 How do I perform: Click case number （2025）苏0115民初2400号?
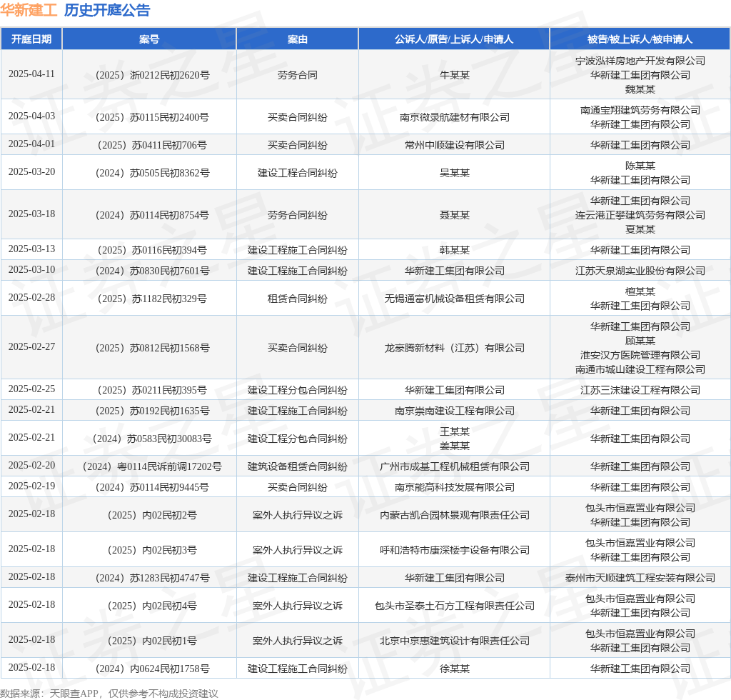click(x=150, y=117)
